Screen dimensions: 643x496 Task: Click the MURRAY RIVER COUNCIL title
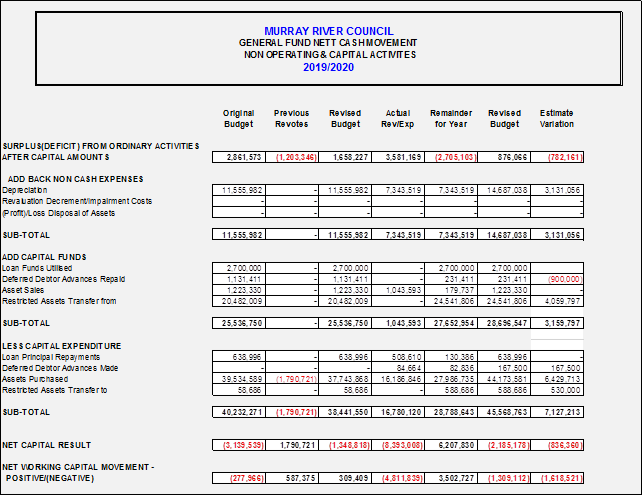pyautogui.click(x=329, y=31)
